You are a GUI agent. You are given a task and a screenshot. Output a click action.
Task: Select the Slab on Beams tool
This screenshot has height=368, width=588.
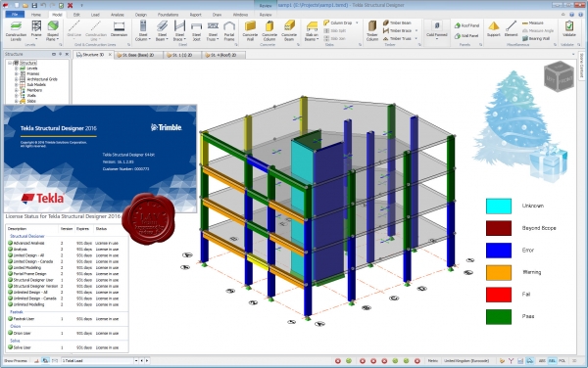click(312, 30)
